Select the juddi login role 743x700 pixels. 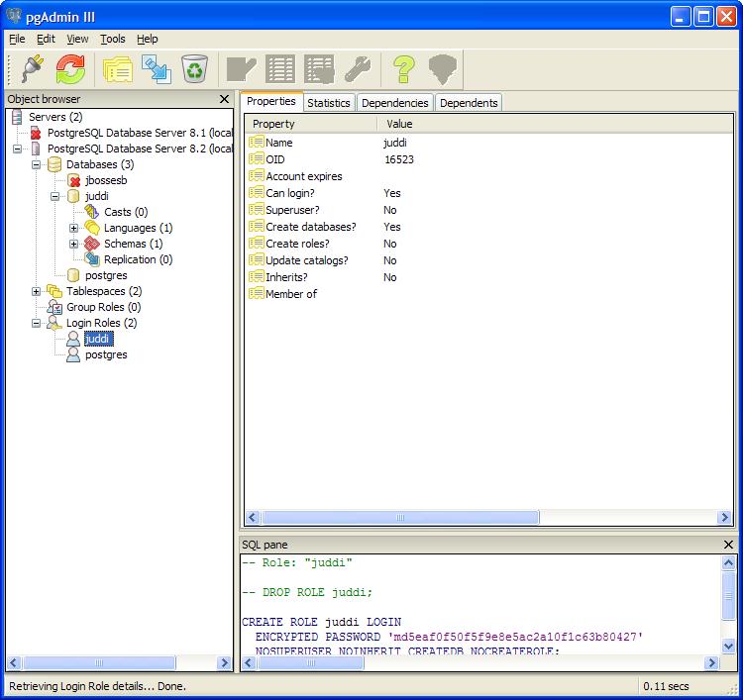click(98, 339)
